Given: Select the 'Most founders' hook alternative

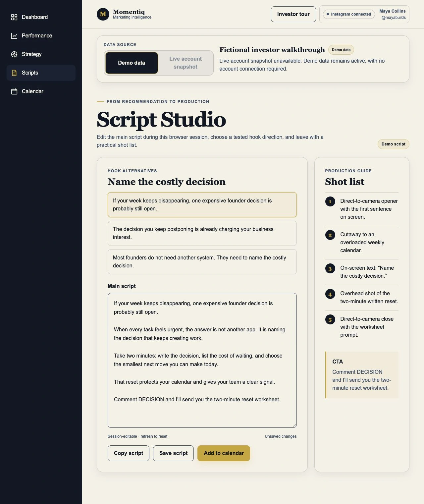Looking at the screenshot, I should pos(202,262).
